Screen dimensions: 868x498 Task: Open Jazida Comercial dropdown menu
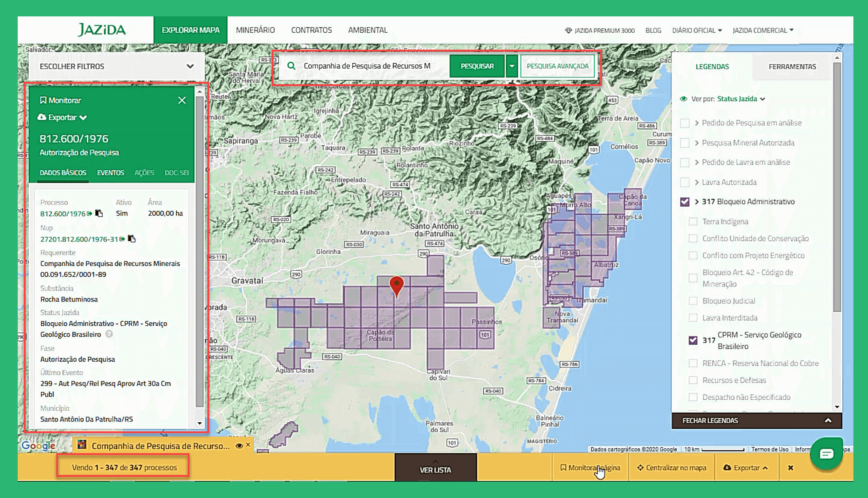point(763,31)
